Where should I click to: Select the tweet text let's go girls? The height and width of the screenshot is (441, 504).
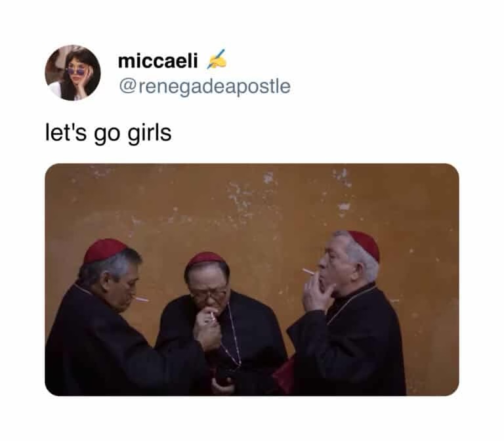point(108,133)
